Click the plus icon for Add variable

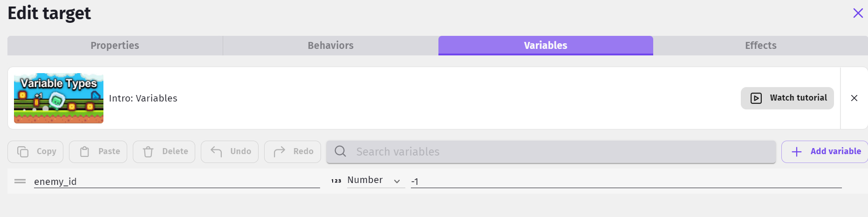click(797, 152)
